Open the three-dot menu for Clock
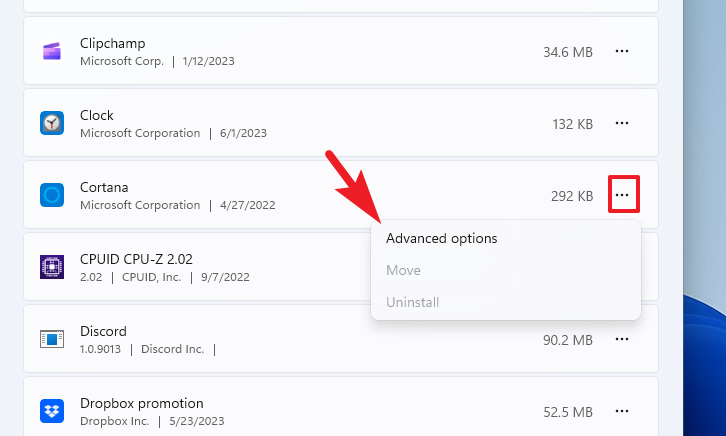The height and width of the screenshot is (436, 726). coord(622,123)
